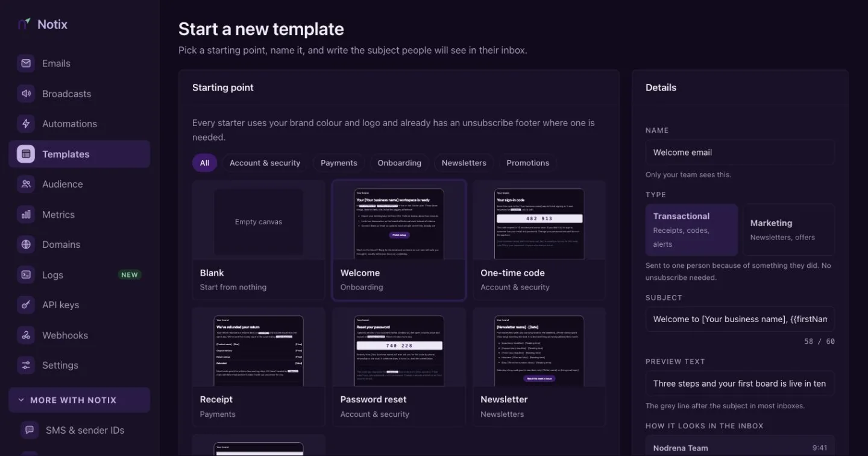The image size is (868, 456).
Task: Click the Audience people icon
Action: (x=26, y=184)
